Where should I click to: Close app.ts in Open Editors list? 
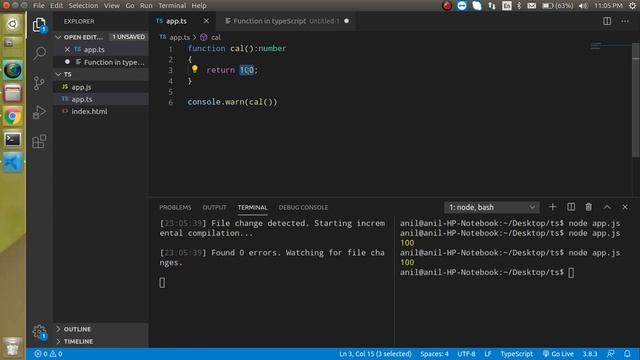67,49
